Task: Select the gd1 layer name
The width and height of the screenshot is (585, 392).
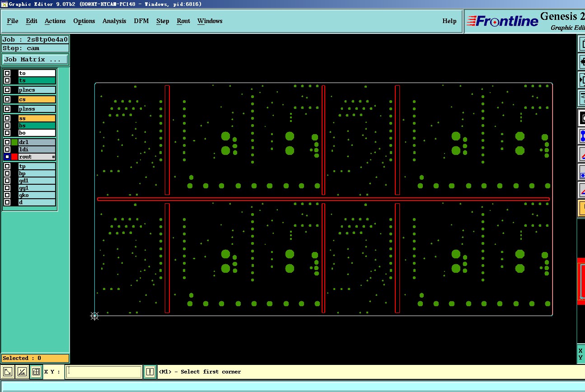Action: 37,181
